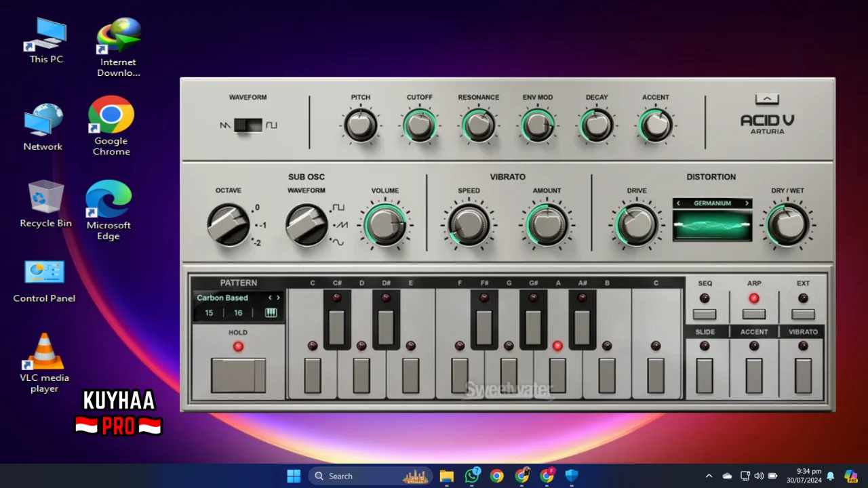Image resolution: width=868 pixels, height=488 pixels.
Task: Toggle the HOLD button
Action: [x=238, y=375]
